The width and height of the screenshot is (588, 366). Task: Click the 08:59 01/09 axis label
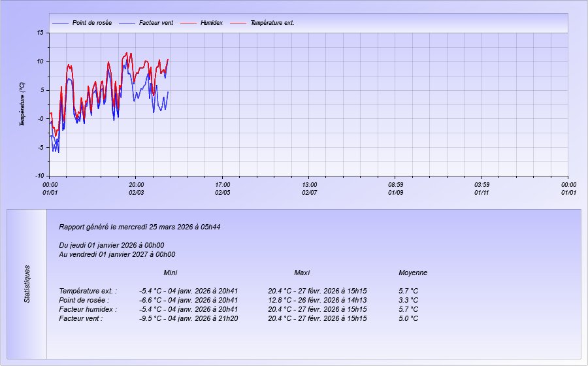click(395, 188)
